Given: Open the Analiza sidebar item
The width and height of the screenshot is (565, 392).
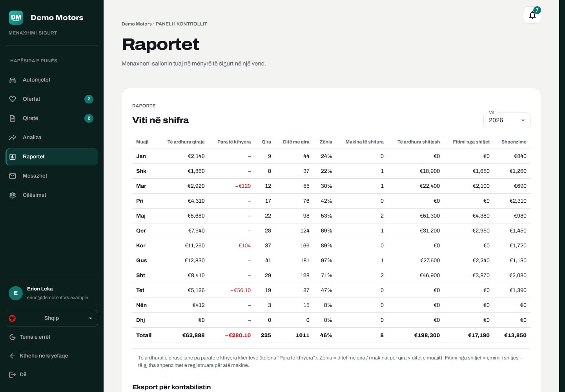Looking at the screenshot, I should click(52, 138).
